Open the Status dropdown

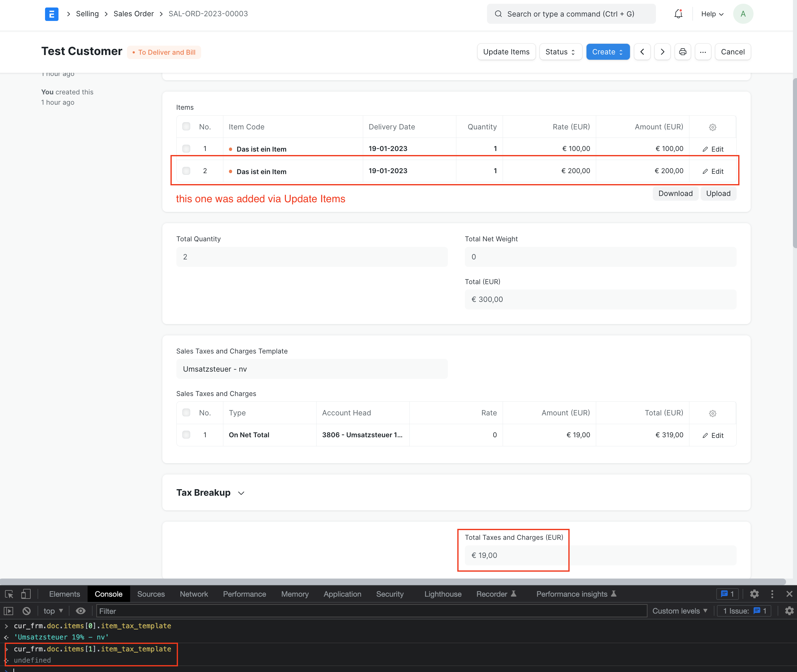pyautogui.click(x=560, y=52)
